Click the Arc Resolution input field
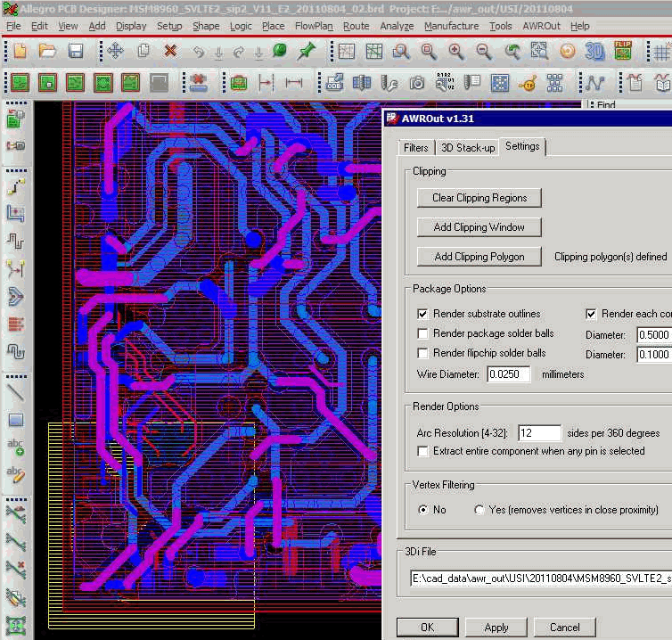Viewport: 672px width, 640px height. [x=539, y=433]
